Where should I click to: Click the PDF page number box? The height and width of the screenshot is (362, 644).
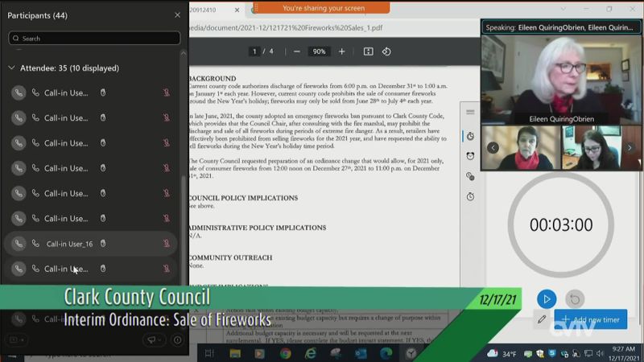click(x=254, y=51)
